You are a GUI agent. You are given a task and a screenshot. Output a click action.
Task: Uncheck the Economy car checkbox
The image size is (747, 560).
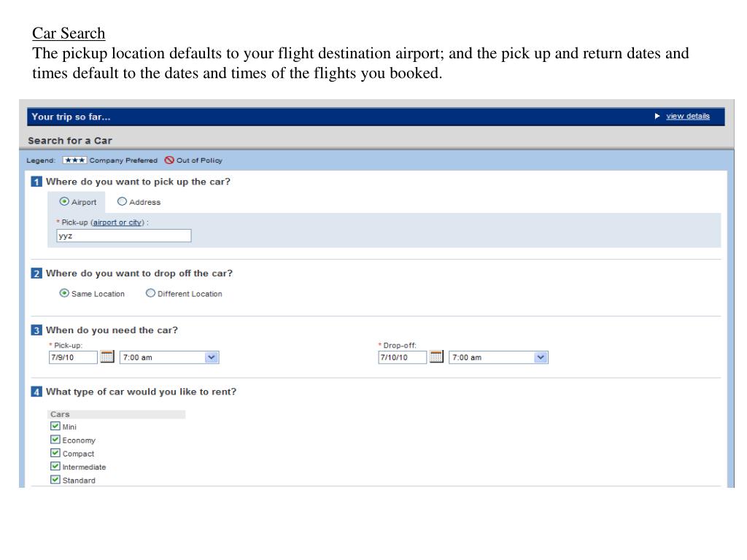(x=55, y=440)
